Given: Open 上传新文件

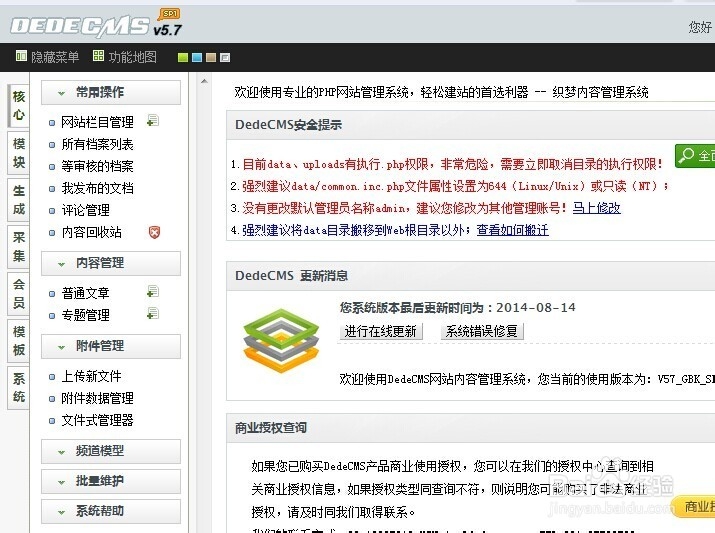Looking at the screenshot, I should coord(91,376).
